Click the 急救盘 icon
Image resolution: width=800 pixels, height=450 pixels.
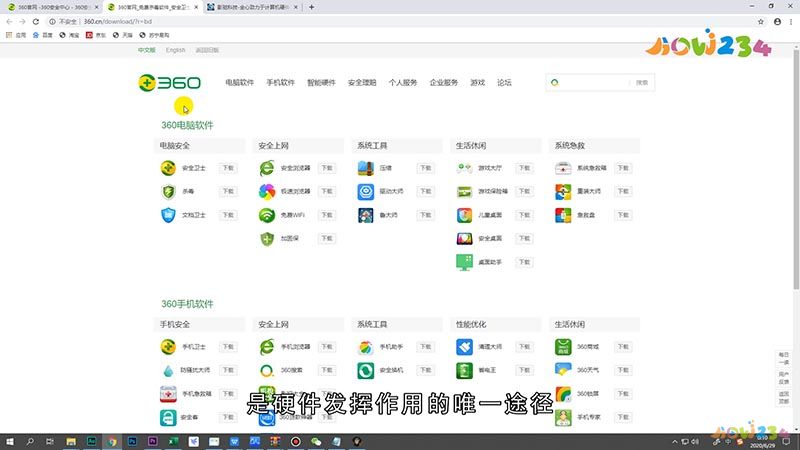click(x=563, y=215)
